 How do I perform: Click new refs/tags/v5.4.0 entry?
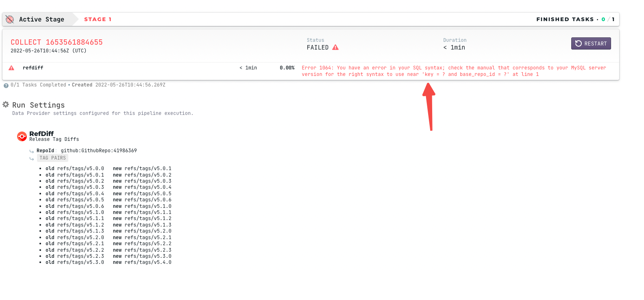tap(142, 262)
